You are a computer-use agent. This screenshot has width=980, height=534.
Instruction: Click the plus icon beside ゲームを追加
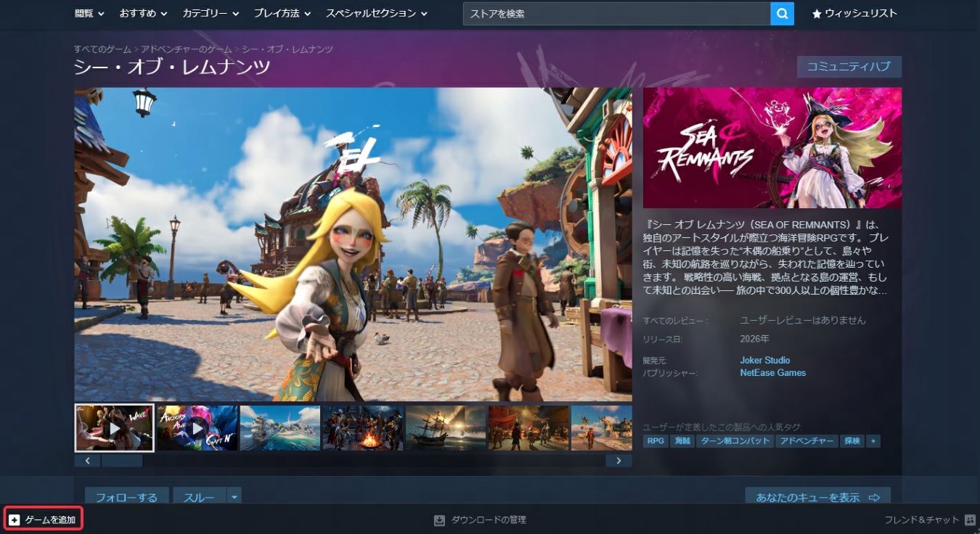tap(15, 519)
